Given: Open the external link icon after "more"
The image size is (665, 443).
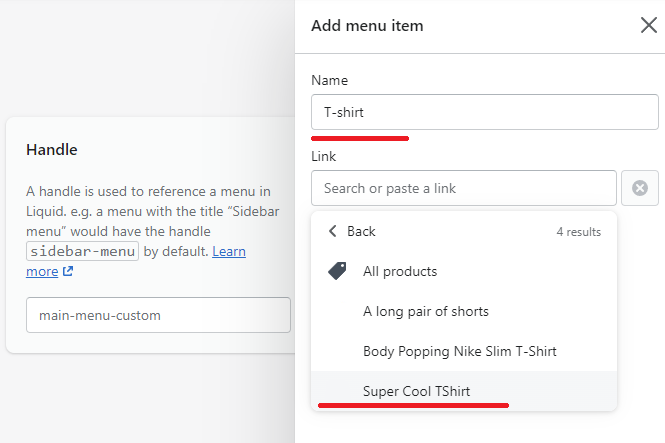Looking at the screenshot, I should coord(68,271).
